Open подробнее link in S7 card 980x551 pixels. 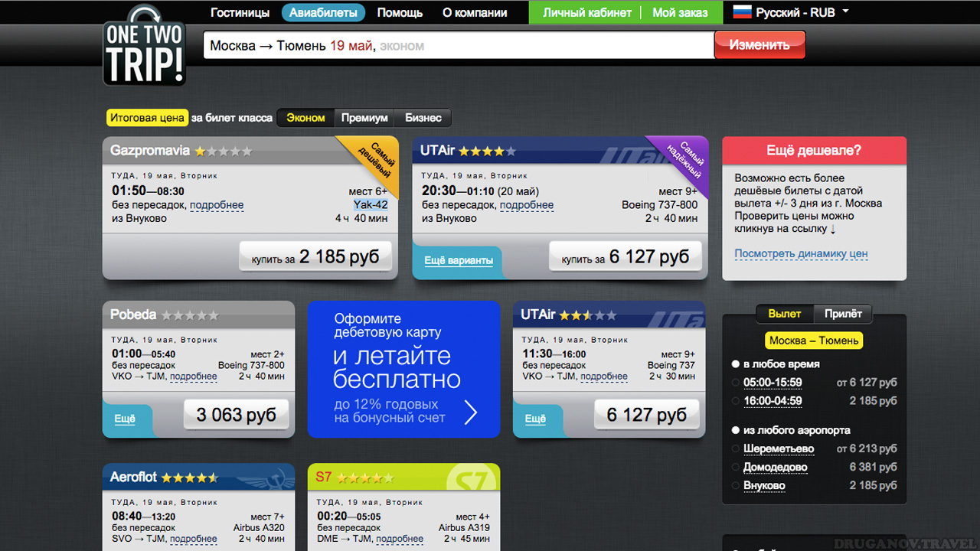click(400, 539)
